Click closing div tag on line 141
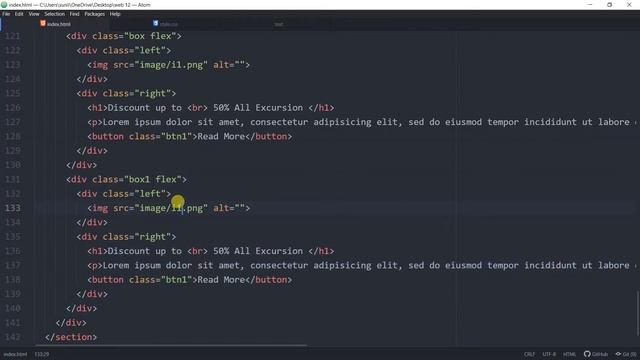 [71, 322]
